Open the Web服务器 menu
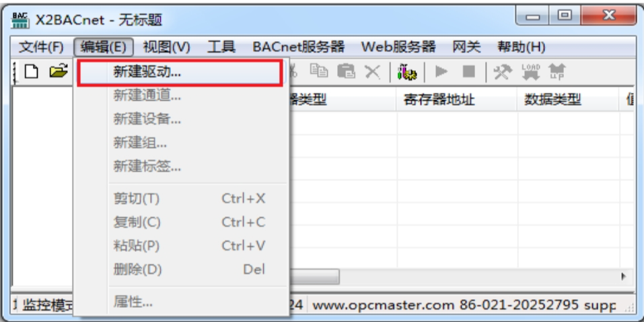Viewport: 644px width, 322px height. 398,47
